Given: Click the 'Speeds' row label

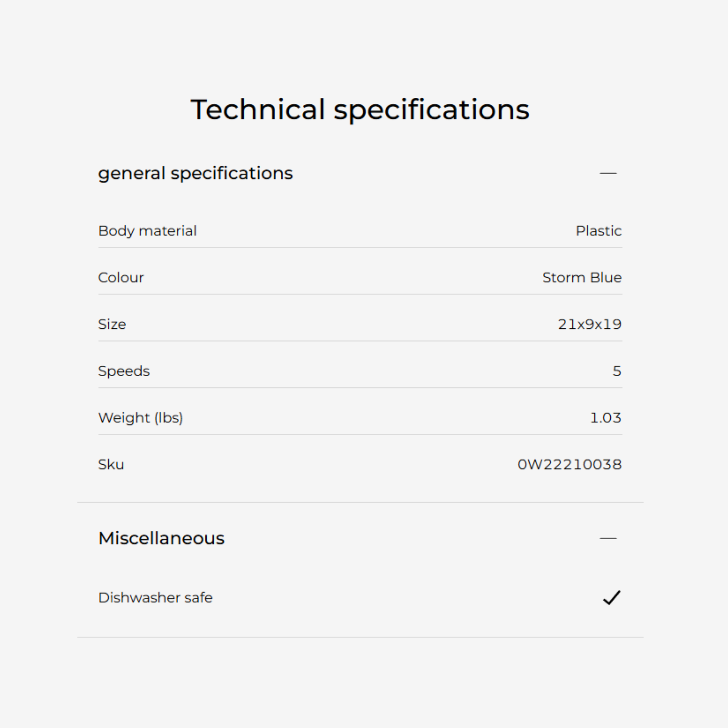Looking at the screenshot, I should point(124,371).
